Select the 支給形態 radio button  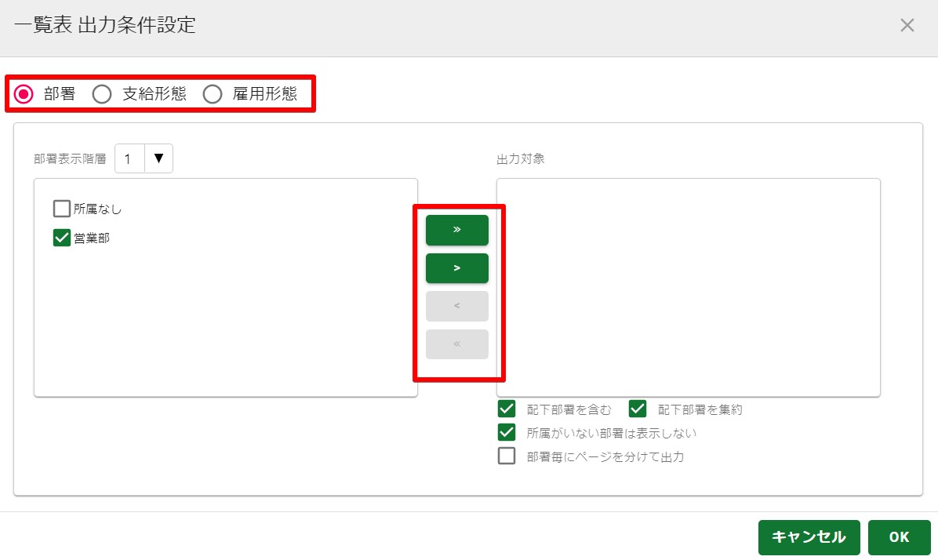(102, 94)
